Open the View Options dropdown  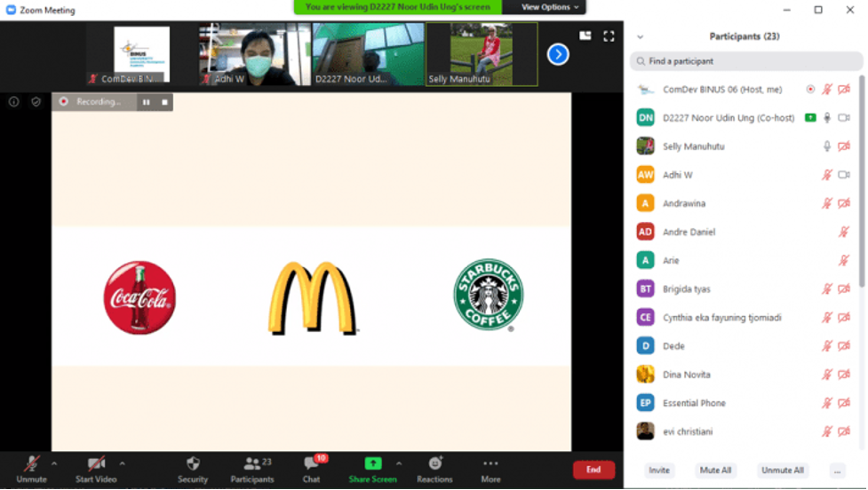tap(549, 7)
